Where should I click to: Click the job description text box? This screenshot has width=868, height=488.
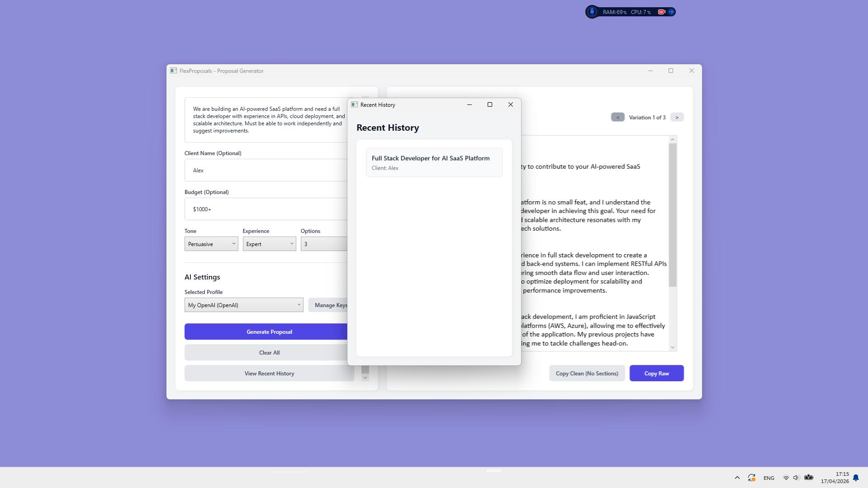(x=266, y=120)
